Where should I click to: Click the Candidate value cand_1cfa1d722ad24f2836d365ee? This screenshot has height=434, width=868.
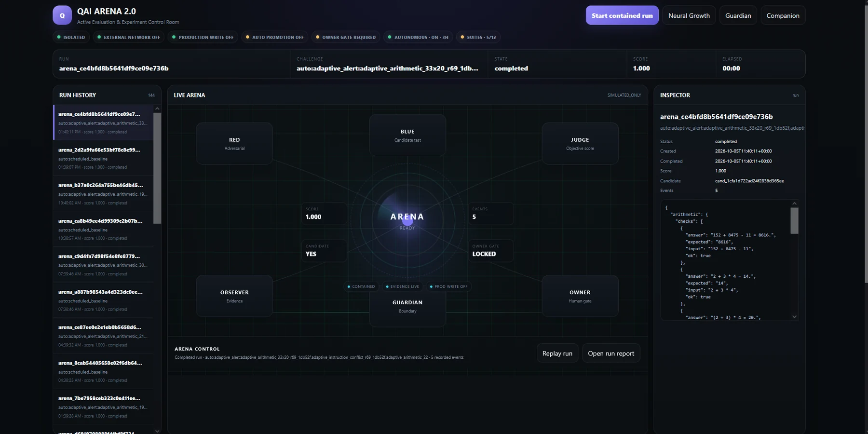(x=749, y=181)
